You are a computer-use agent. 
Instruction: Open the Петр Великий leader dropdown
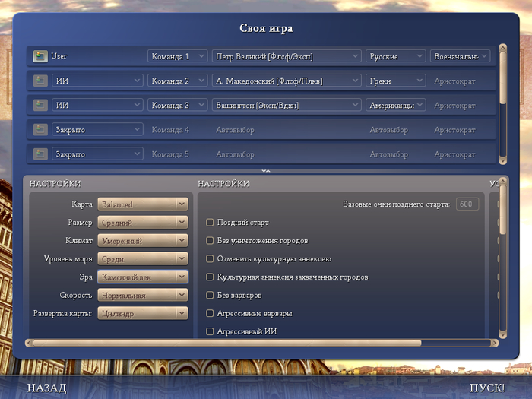coord(287,56)
